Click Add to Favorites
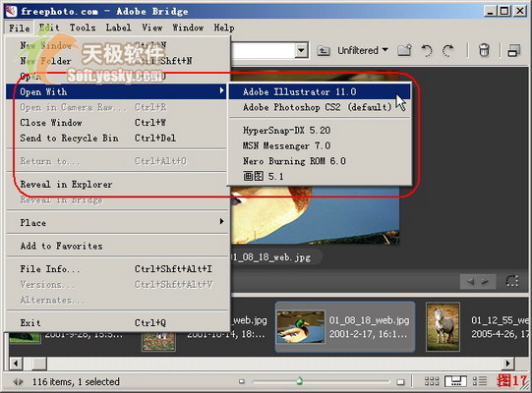 tap(116, 246)
